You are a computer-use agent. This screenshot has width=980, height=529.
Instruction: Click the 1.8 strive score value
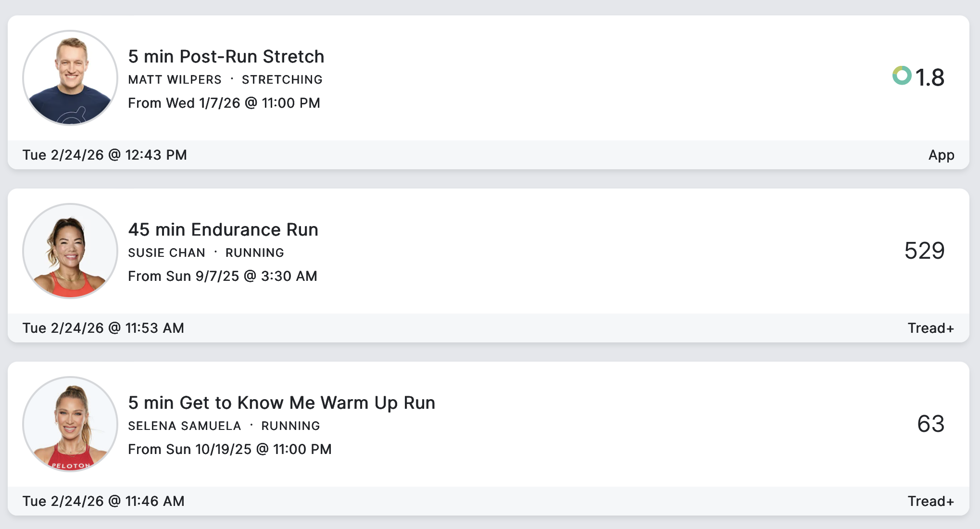pyautogui.click(x=930, y=77)
